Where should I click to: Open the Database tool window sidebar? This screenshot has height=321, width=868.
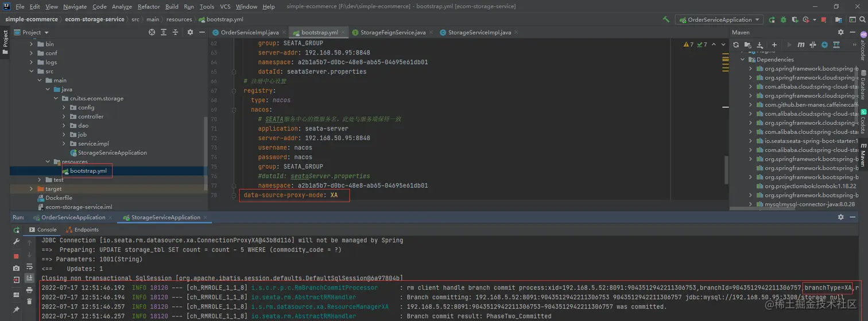[x=863, y=84]
